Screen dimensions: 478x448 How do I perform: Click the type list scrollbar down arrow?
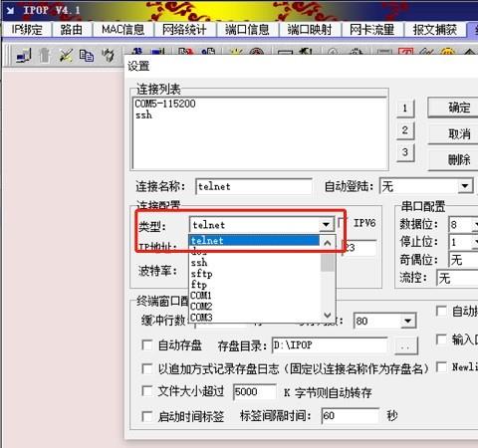328,315
